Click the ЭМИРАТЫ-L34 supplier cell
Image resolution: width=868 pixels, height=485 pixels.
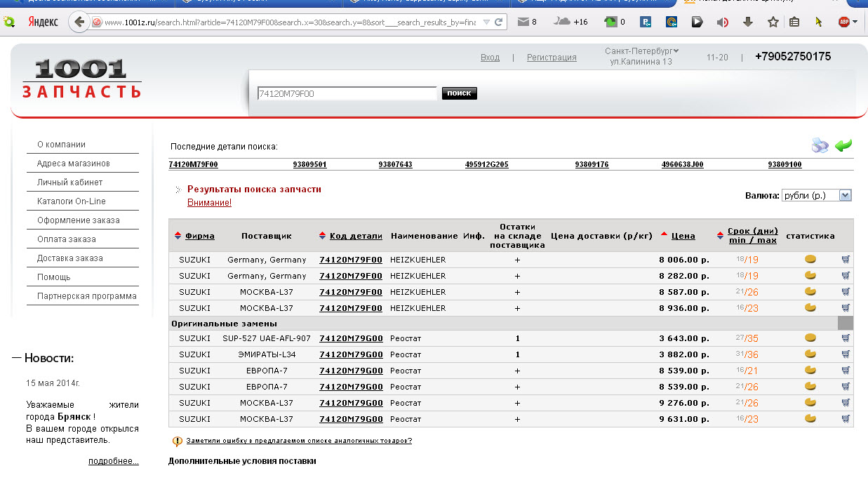[267, 354]
